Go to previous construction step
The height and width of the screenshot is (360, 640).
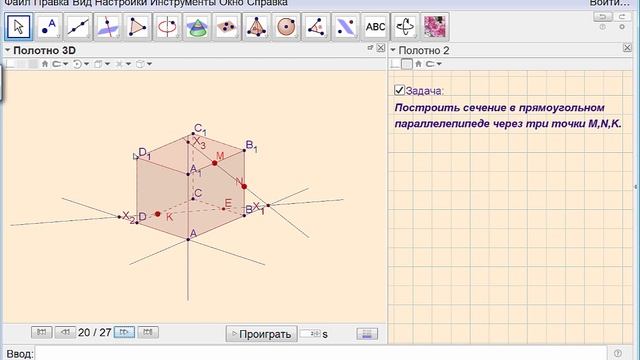click(x=65, y=332)
